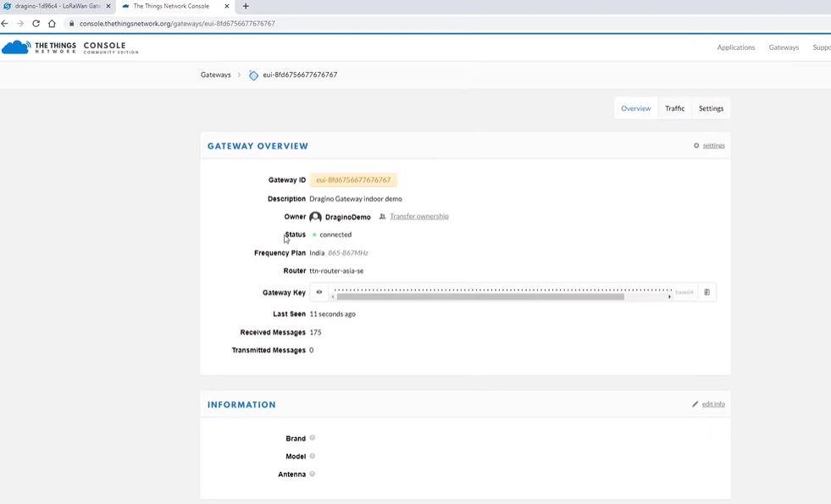Click the frequency plan '865-867MHz' text
Image resolution: width=831 pixels, height=504 pixels.
348,252
